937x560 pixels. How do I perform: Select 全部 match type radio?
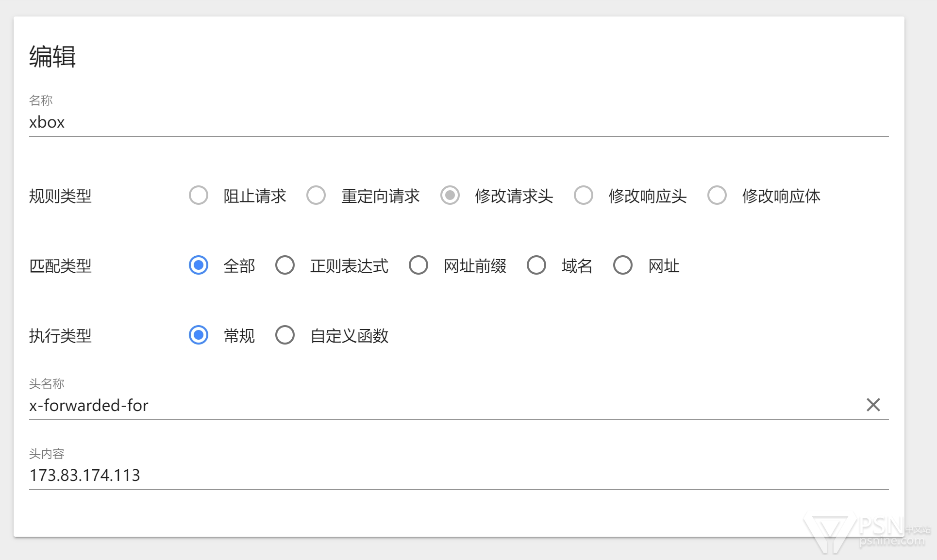pyautogui.click(x=199, y=265)
